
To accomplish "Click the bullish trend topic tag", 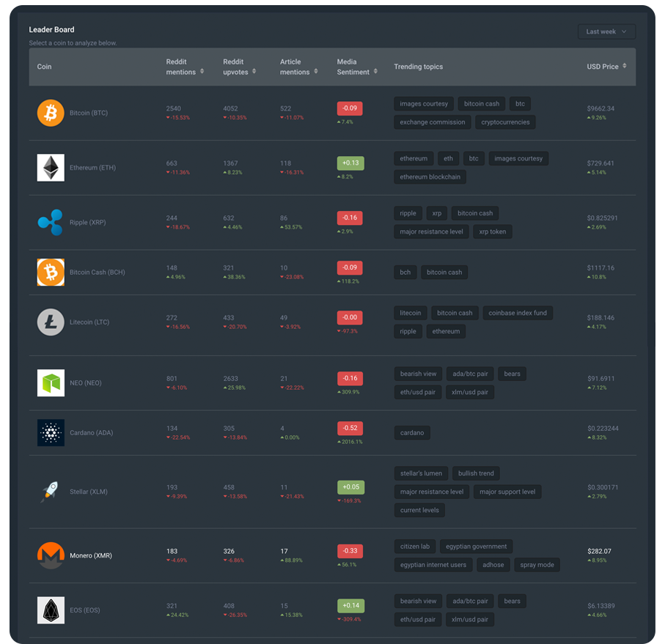I will click(476, 473).
